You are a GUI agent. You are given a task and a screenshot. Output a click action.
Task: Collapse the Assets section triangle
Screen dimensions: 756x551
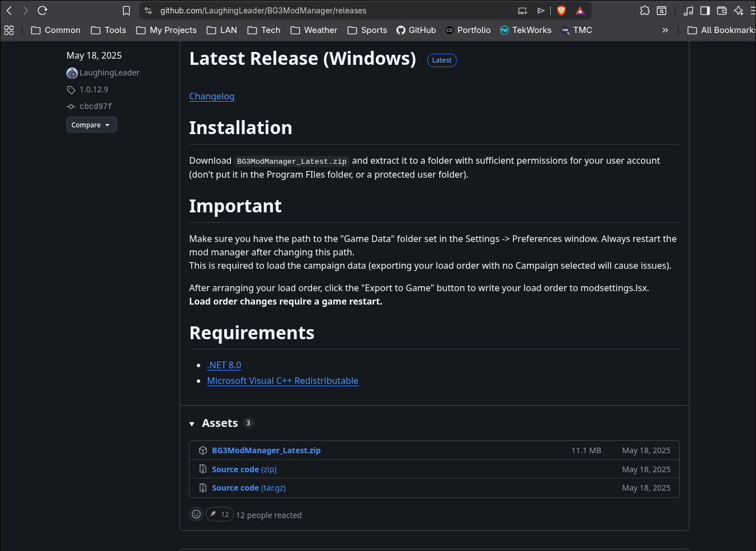(192, 424)
